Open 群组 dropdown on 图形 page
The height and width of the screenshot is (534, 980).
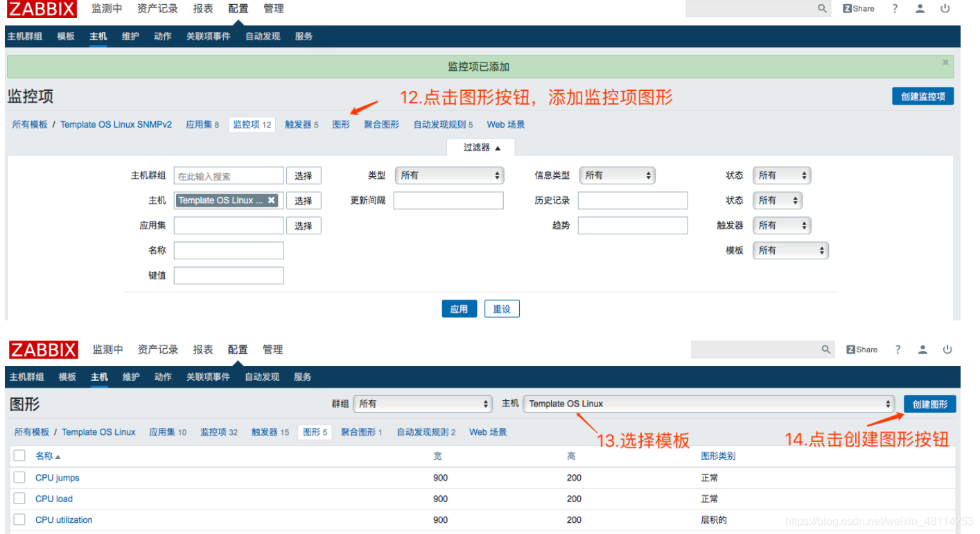[423, 404]
